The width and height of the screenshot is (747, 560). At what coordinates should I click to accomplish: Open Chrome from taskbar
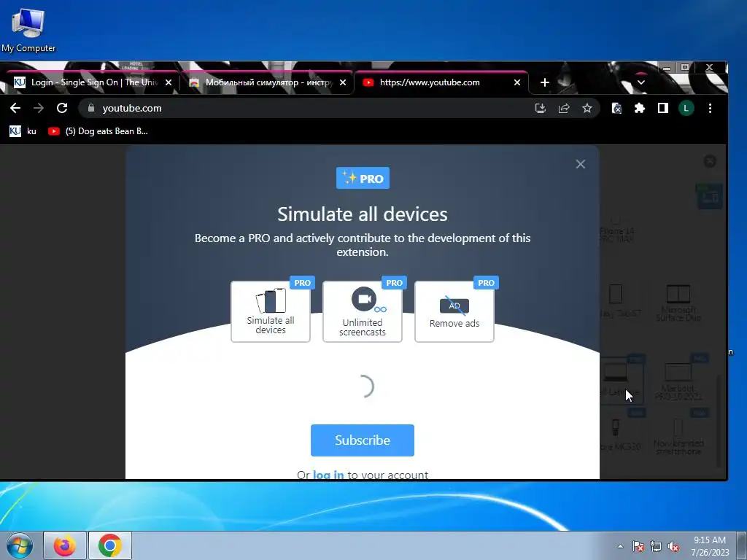pos(110,545)
